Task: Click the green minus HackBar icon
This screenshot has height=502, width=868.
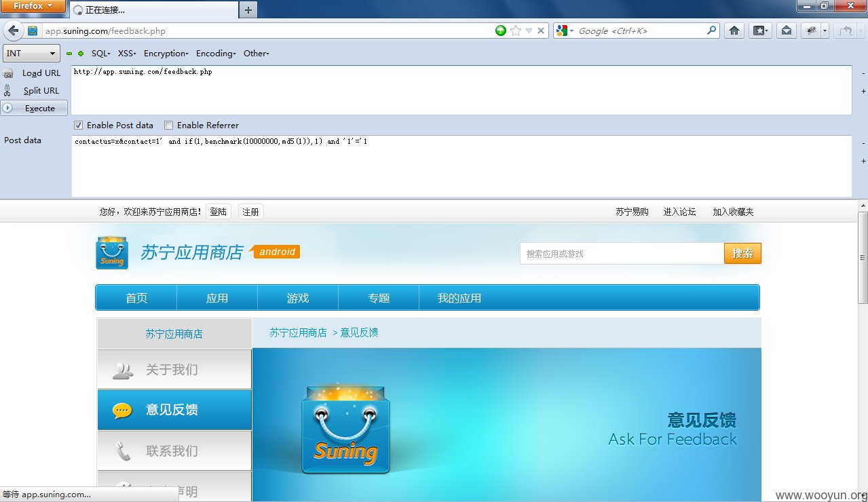Action: 69,54
